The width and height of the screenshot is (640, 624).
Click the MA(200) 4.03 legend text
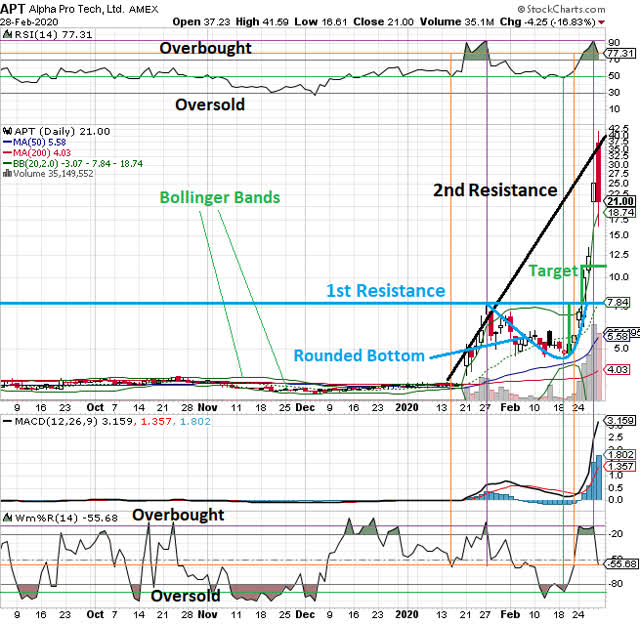point(42,153)
